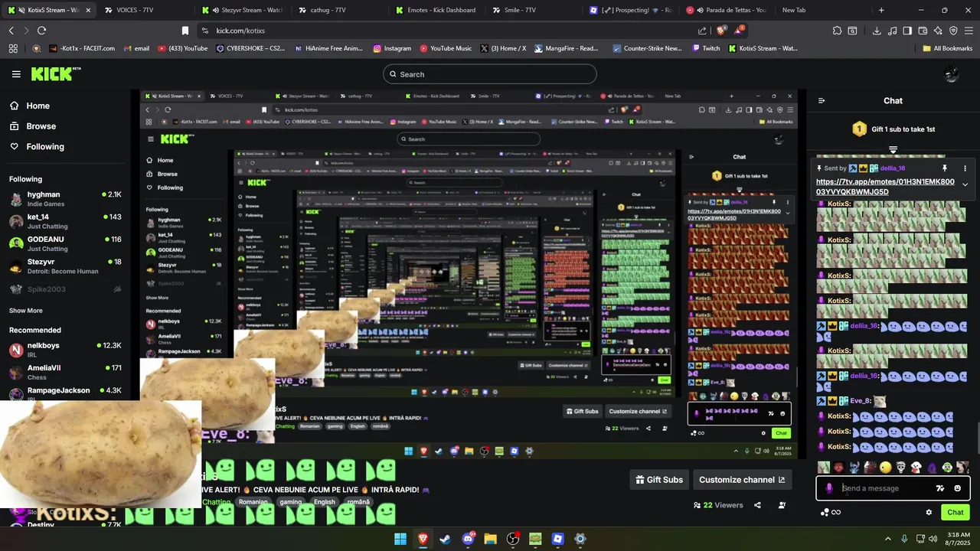Switch to Parada de Tettas YouTube tab
The height and width of the screenshot is (551, 980).
tap(730, 10)
